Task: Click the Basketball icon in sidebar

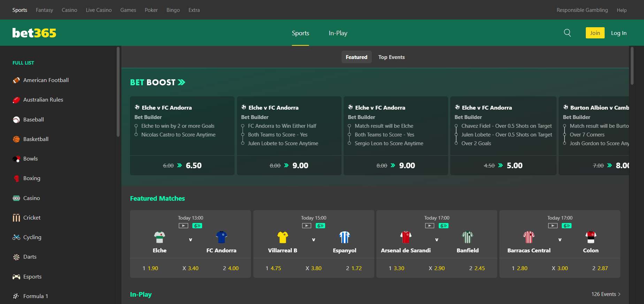Action: coord(16,139)
